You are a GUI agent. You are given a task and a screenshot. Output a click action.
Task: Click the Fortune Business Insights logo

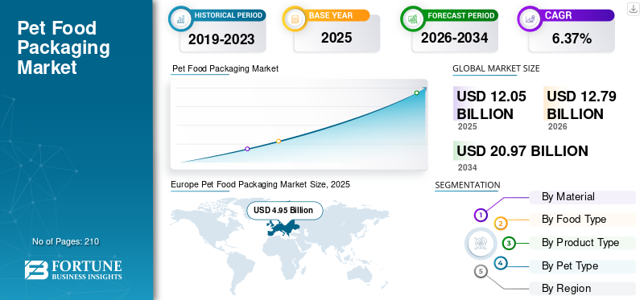click(73, 269)
